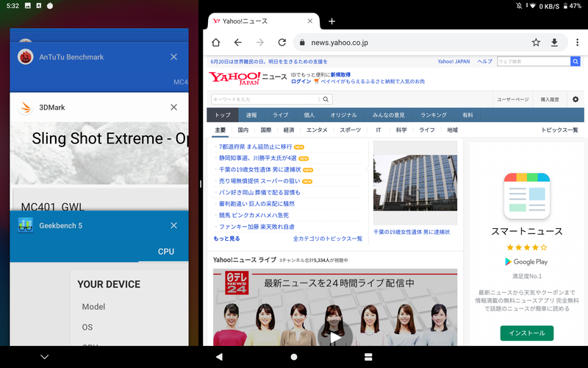Click keyword search magnifier icon
Viewport: 588px width, 368px height.
(x=326, y=99)
